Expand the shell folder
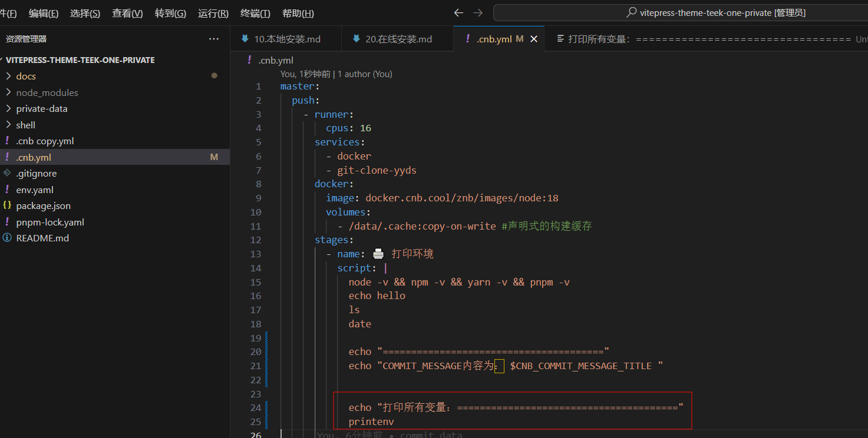This screenshot has width=868, height=438. coord(8,125)
